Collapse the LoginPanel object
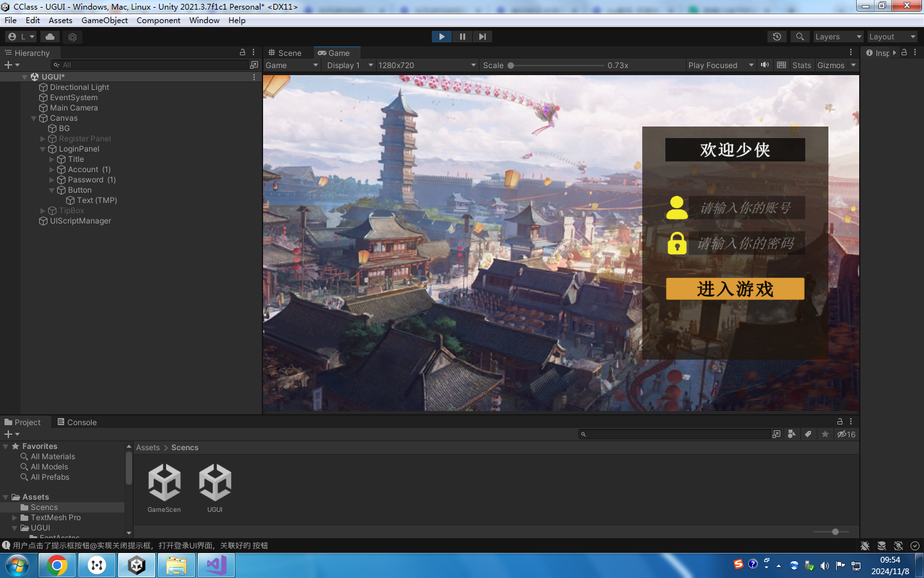 coord(43,149)
